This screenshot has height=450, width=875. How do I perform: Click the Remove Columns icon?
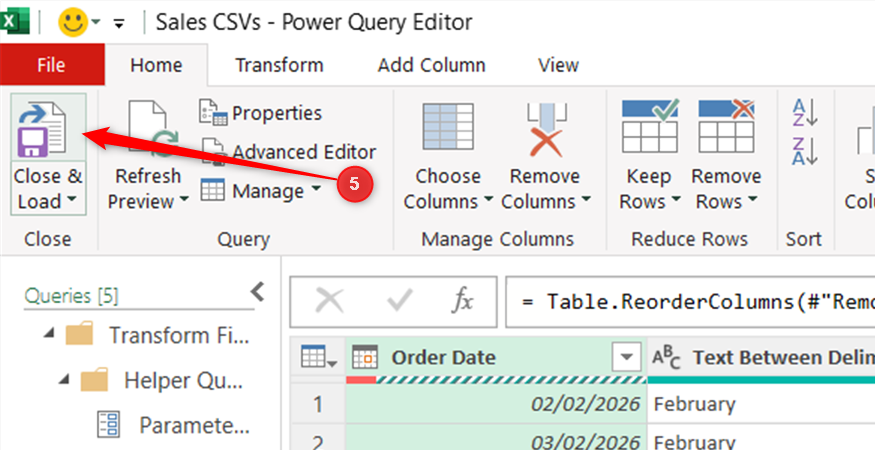[546, 130]
